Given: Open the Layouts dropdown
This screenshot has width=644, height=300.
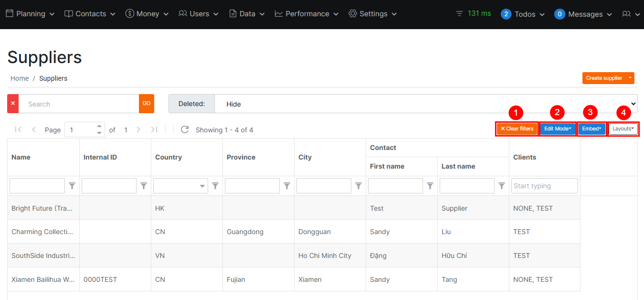Looking at the screenshot, I should click(623, 129).
